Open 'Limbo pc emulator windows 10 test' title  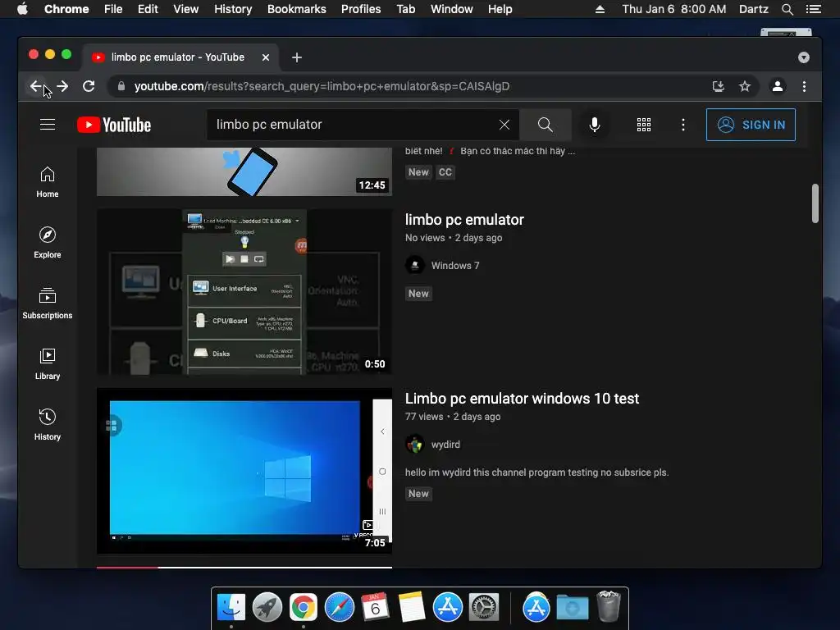(x=522, y=399)
